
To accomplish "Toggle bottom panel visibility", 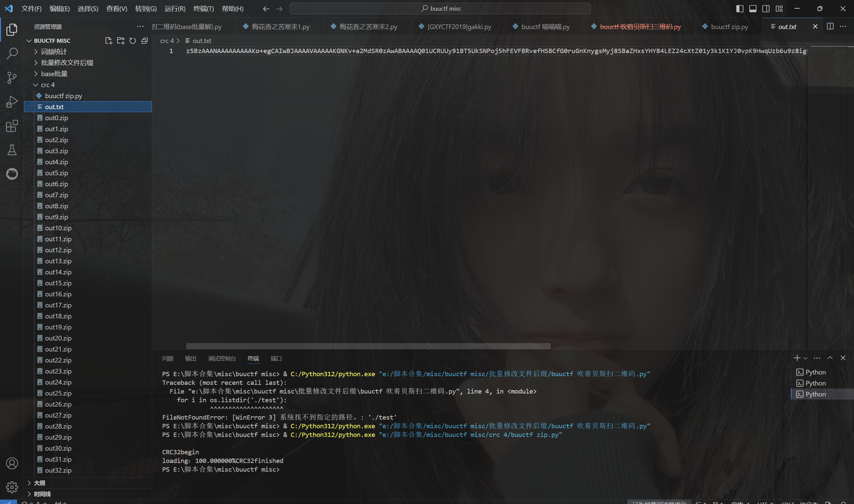I will [753, 9].
